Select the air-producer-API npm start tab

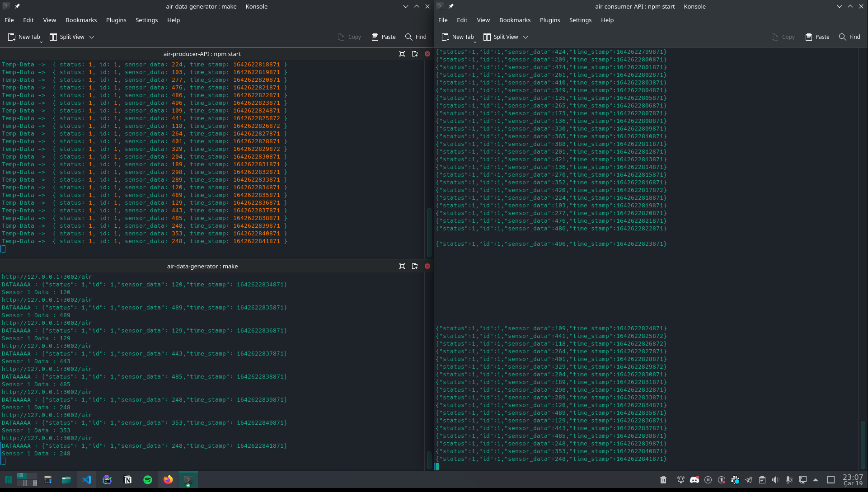tap(202, 54)
